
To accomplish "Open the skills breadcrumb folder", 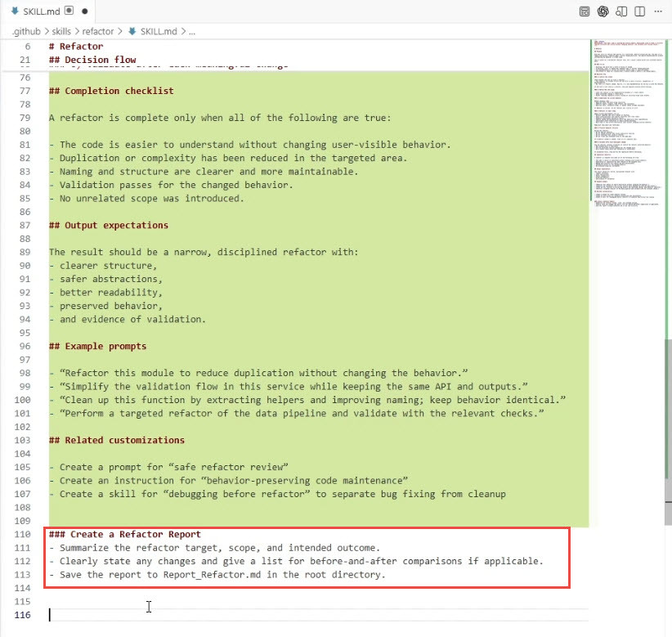I will click(61, 31).
